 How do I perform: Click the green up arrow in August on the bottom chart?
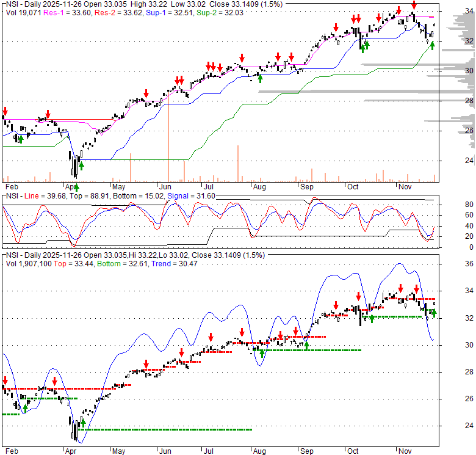pos(262,352)
